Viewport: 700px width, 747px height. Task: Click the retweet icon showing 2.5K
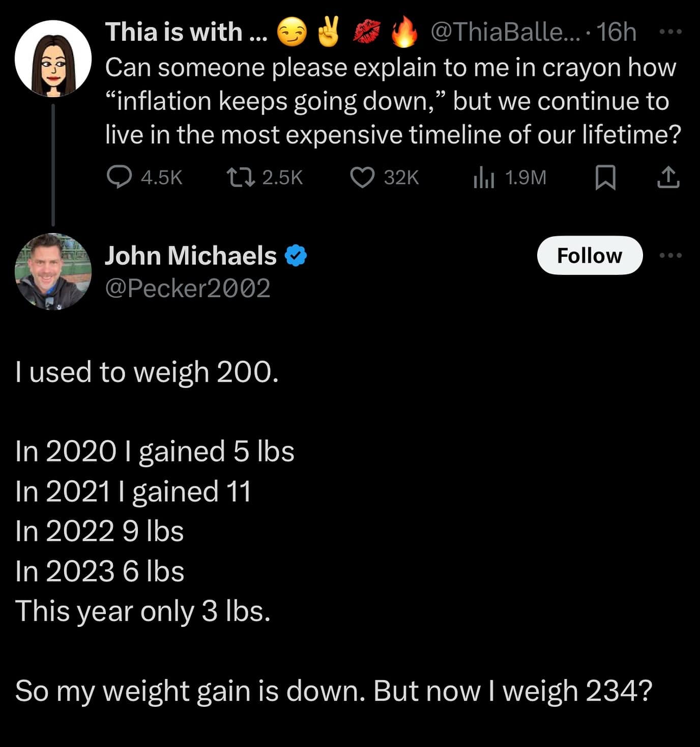[x=241, y=178]
